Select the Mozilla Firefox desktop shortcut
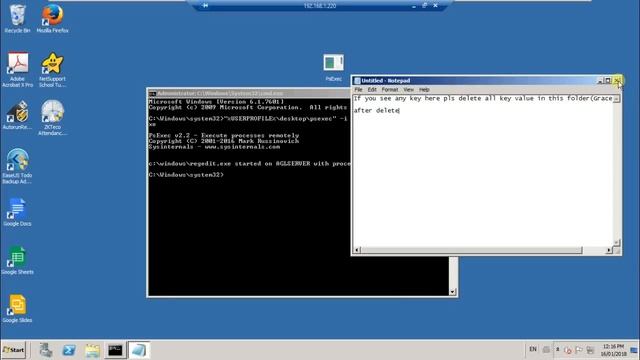The image size is (640, 360). click(x=52, y=19)
